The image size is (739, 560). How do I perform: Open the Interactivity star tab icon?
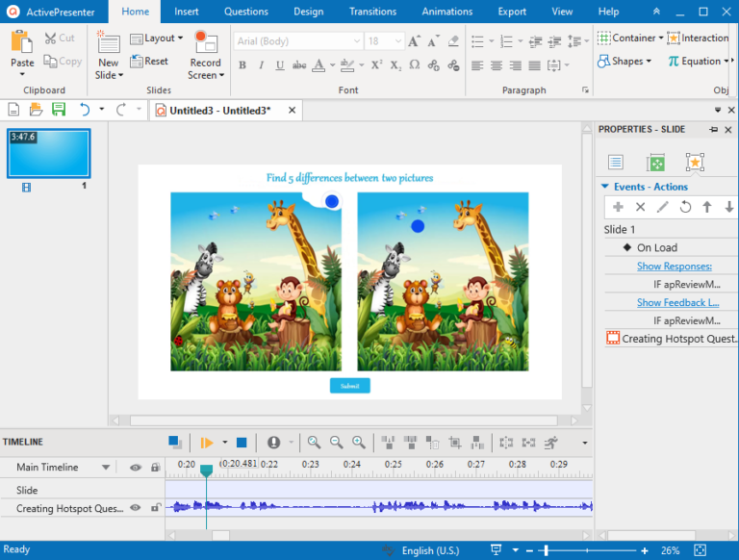click(695, 163)
